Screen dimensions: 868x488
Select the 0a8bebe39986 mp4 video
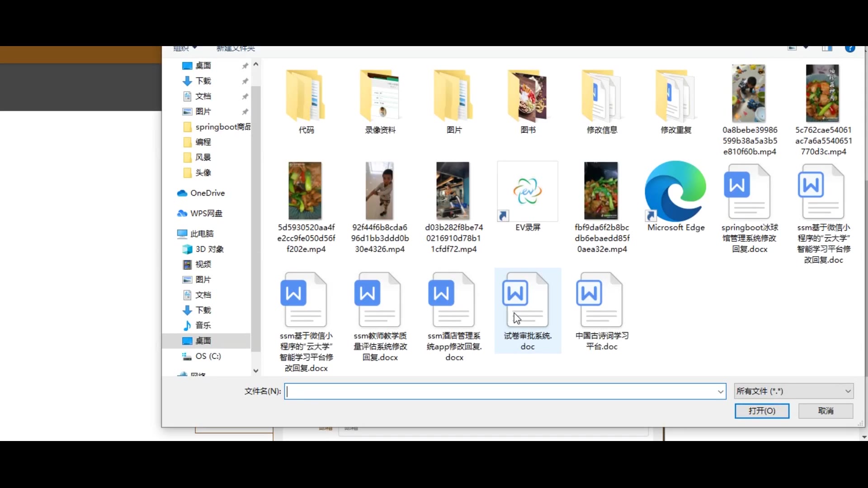pyautogui.click(x=749, y=94)
